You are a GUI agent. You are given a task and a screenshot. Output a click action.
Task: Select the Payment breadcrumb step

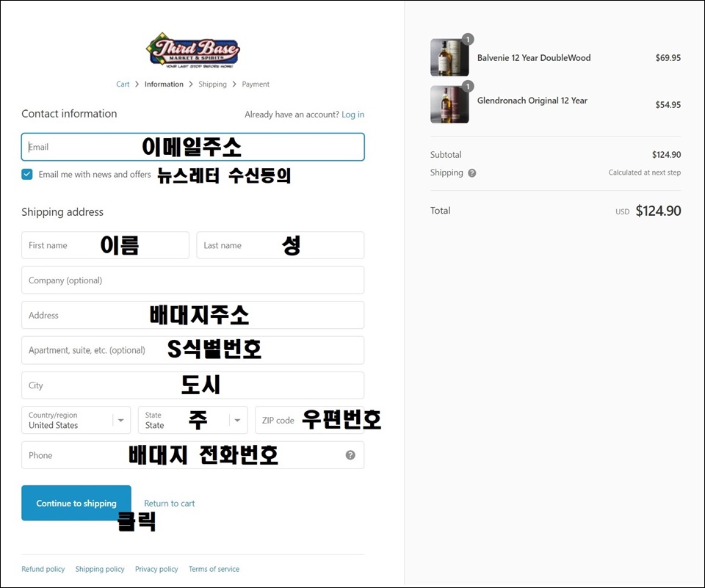[x=256, y=84]
